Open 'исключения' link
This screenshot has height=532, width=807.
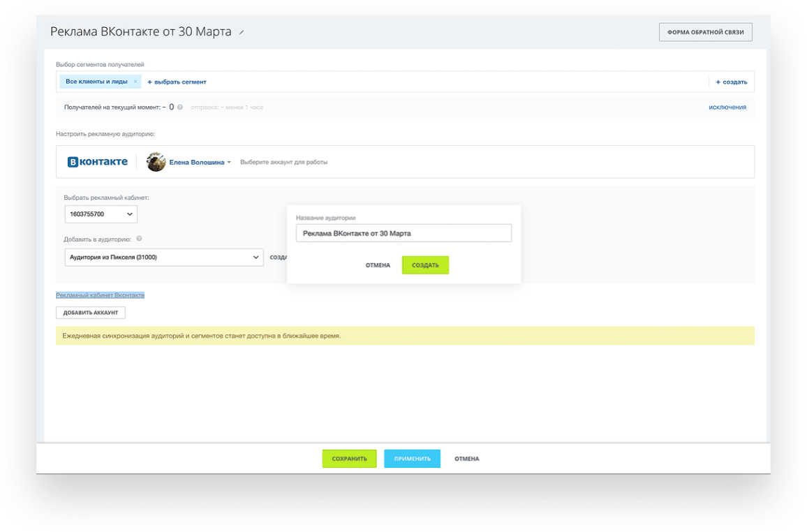coord(727,107)
